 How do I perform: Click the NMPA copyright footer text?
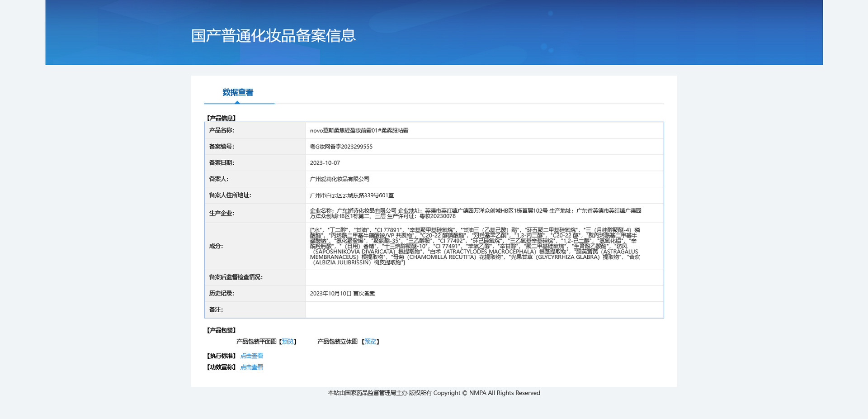click(434, 393)
